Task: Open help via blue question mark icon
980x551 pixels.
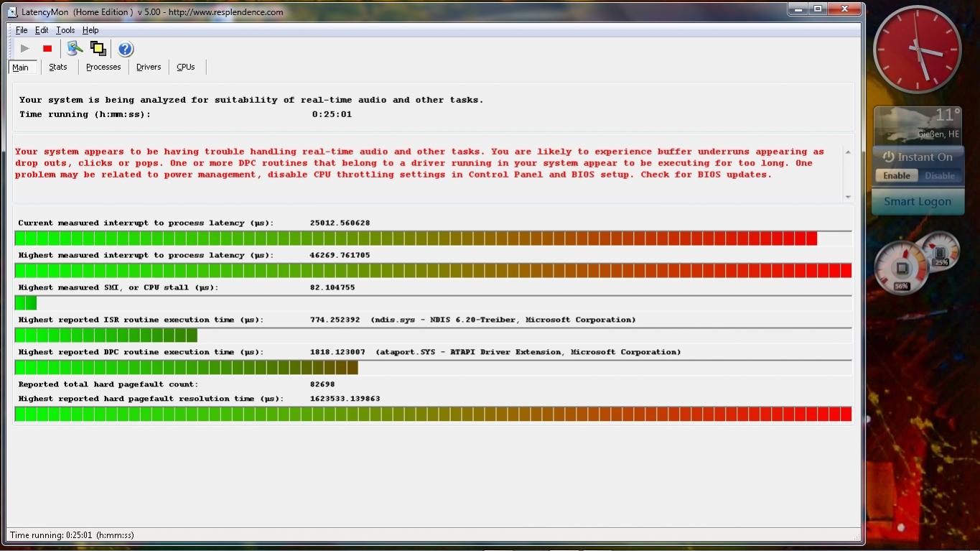Action: coord(126,48)
